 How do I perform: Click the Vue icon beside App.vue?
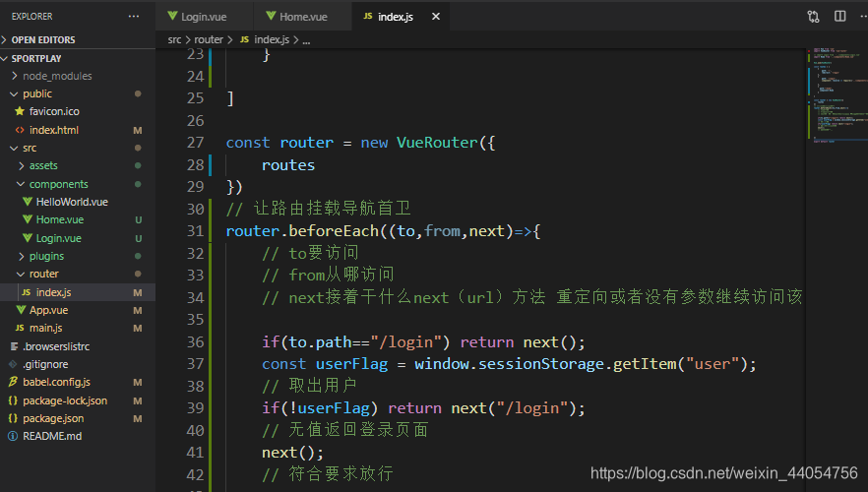click(21, 309)
